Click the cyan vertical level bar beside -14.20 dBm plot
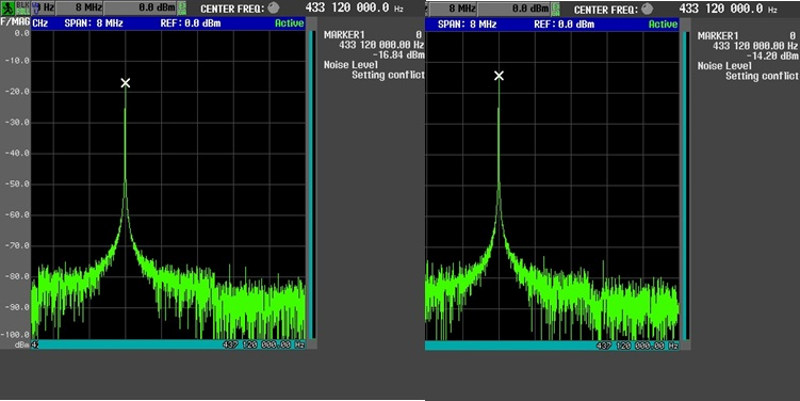 coord(685,186)
